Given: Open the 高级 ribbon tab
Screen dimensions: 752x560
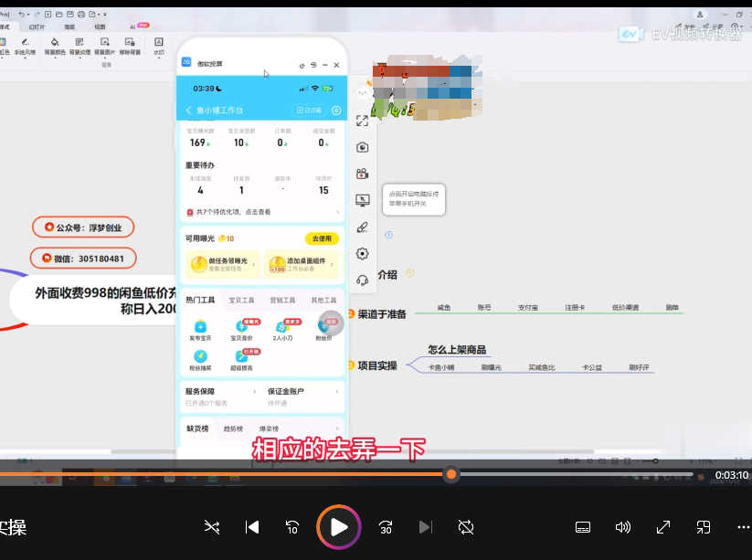Looking at the screenshot, I should coord(69,26).
